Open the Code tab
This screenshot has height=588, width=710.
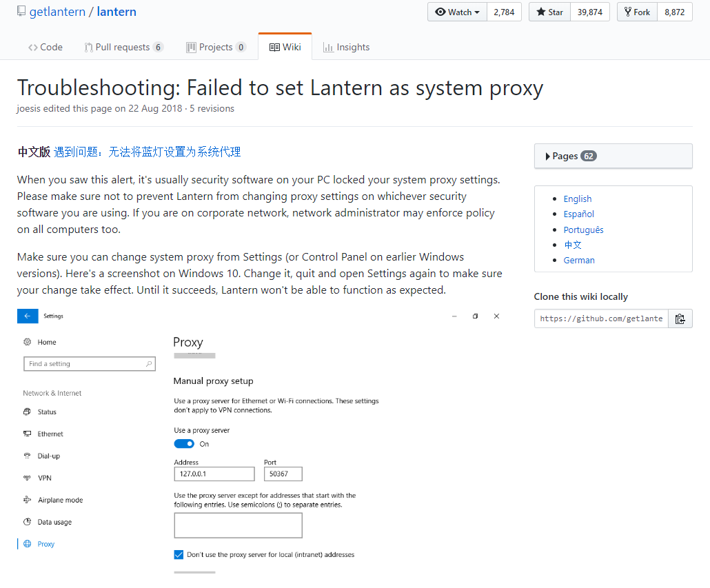[x=45, y=47]
